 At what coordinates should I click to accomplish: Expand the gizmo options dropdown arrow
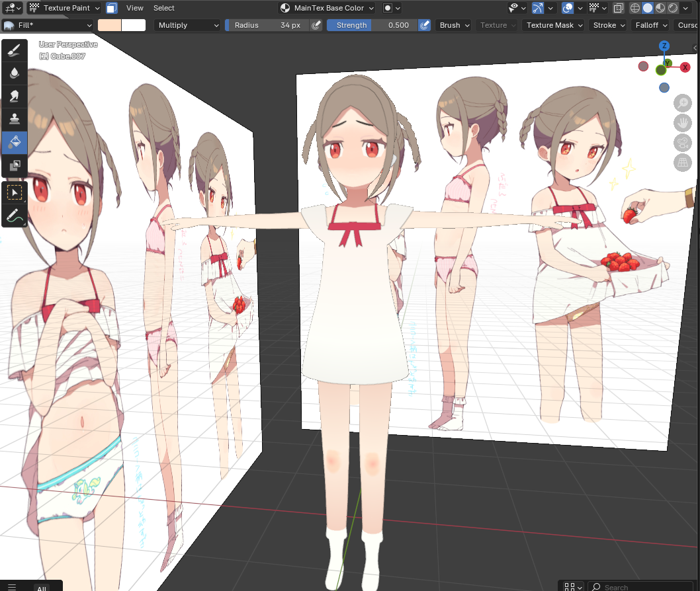[550, 8]
